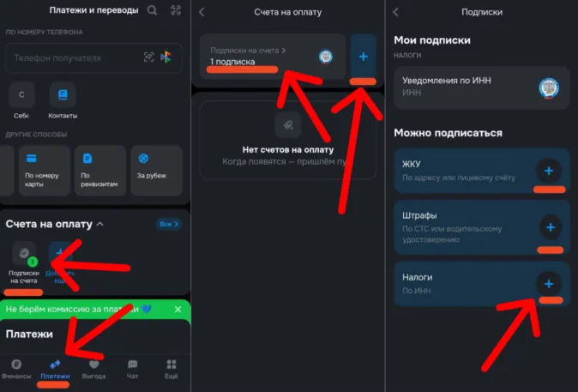Screen dimensions: 578x392
Task: Tap the scan icon inside phone field
Action: (x=148, y=57)
